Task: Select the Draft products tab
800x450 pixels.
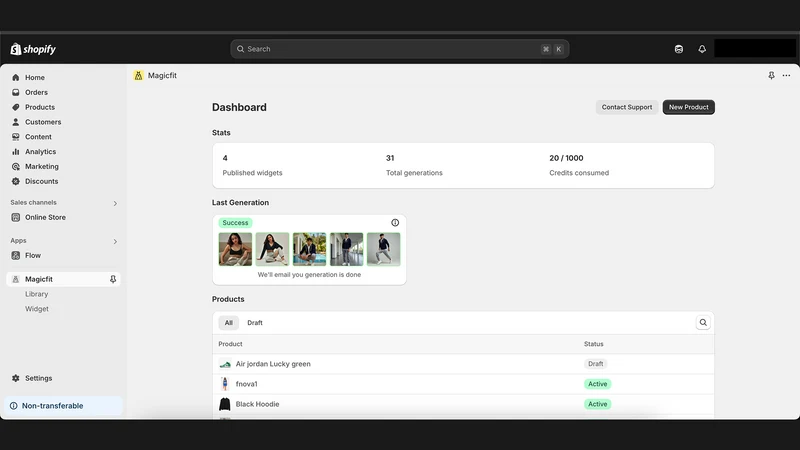Action: pyautogui.click(x=255, y=322)
